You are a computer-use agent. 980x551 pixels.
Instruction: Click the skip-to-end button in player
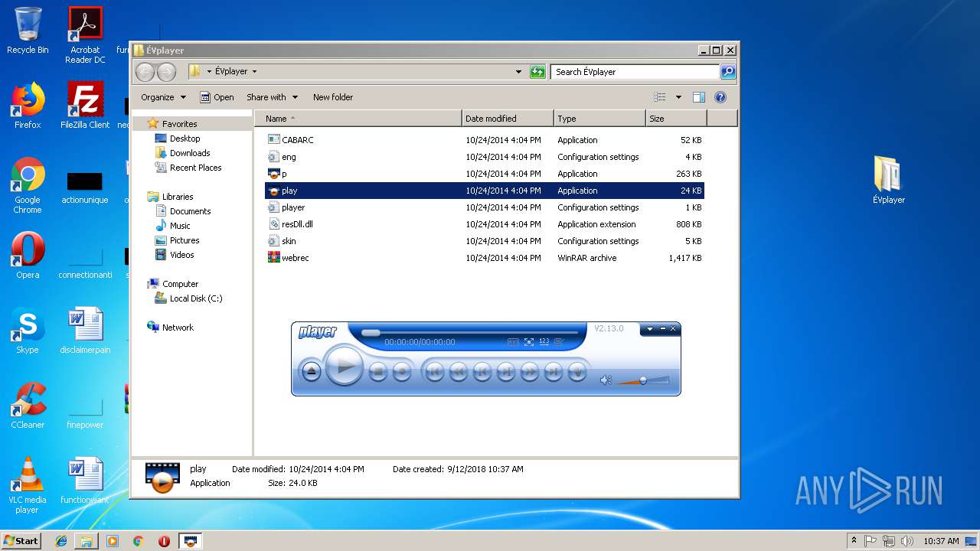[x=554, y=371]
